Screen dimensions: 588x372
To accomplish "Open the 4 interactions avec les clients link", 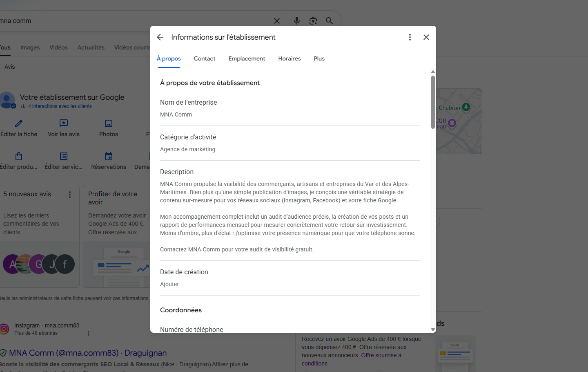I will coord(60,106).
